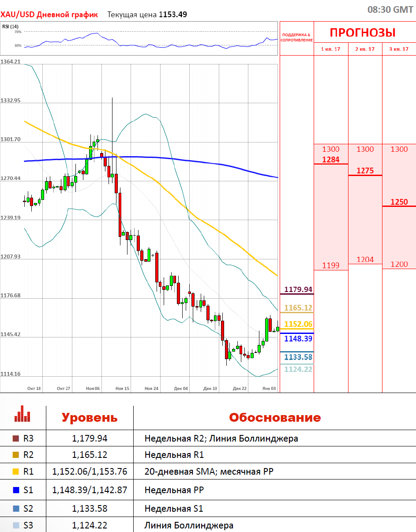This screenshot has height=532, width=416.
Task: Select the yellow R1 color swatch
Action: [x=16, y=472]
